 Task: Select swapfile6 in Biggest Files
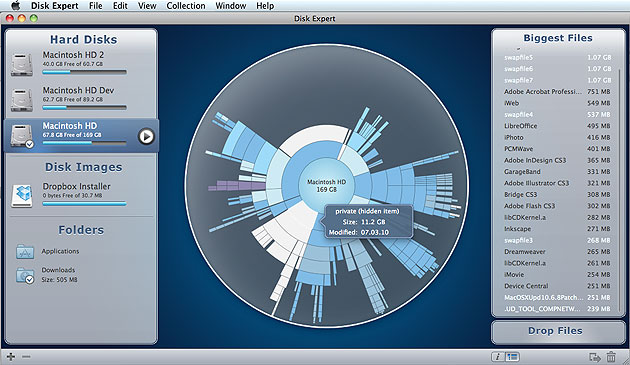pos(558,69)
